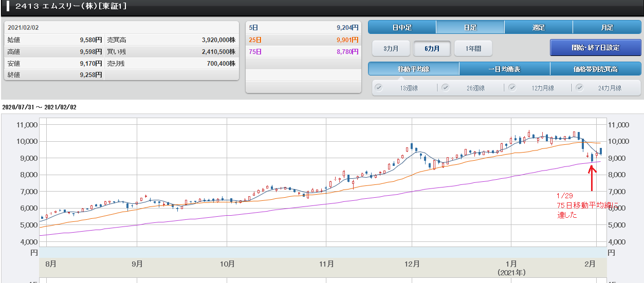Check the 12カ月線 option

[x=512, y=87]
